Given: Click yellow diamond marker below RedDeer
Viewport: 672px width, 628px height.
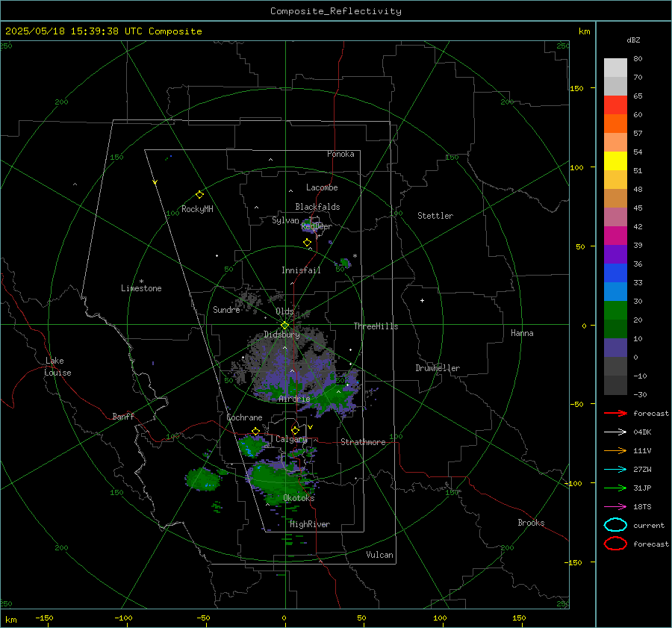Looking at the screenshot, I should click(x=307, y=243).
